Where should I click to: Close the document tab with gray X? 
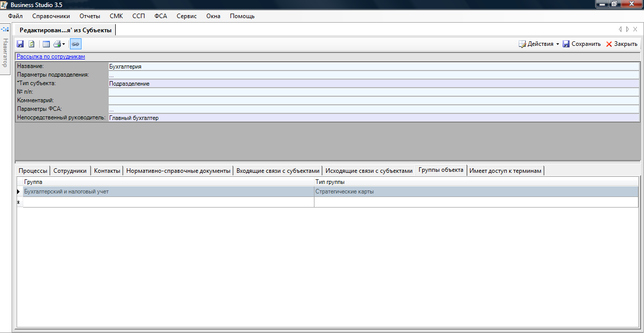(635, 30)
